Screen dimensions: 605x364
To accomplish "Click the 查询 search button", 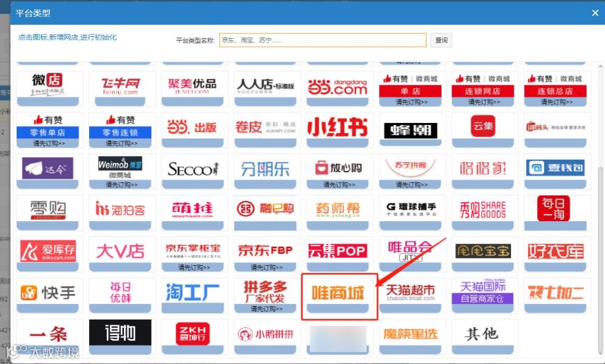I will (441, 40).
